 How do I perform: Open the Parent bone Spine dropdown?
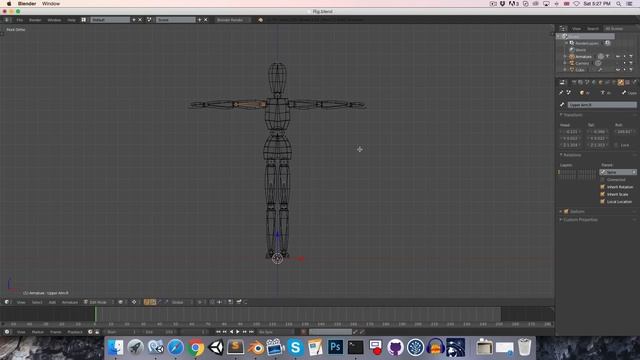(618, 172)
